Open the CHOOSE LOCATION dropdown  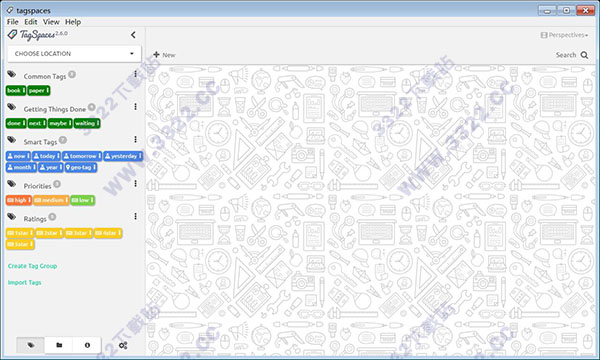[x=74, y=54]
